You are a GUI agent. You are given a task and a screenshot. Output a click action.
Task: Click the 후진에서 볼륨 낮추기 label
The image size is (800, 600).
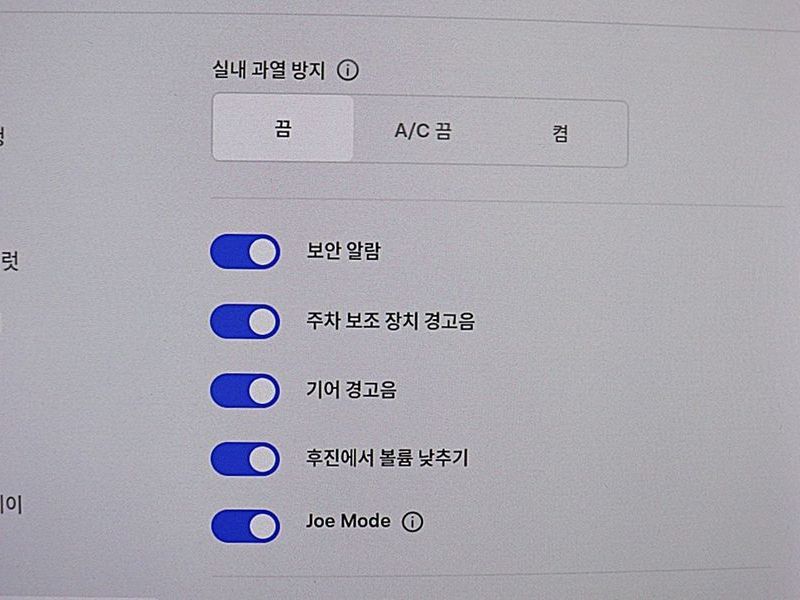pos(387,458)
